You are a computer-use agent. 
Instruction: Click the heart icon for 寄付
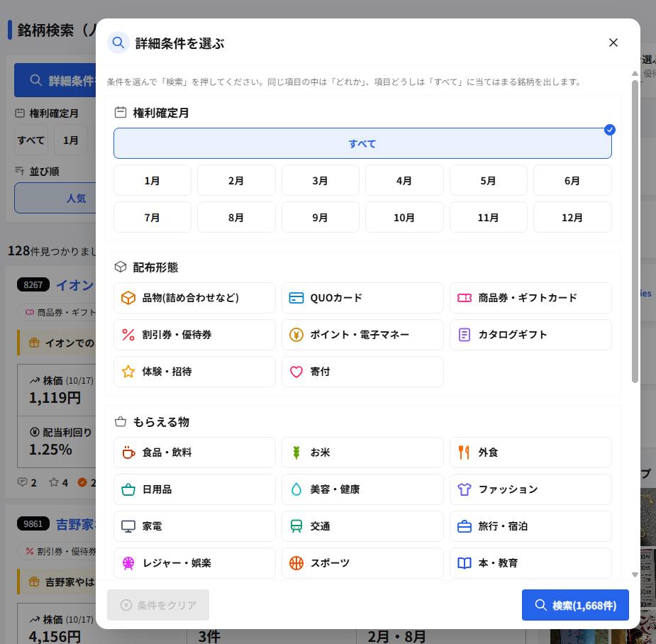click(296, 372)
